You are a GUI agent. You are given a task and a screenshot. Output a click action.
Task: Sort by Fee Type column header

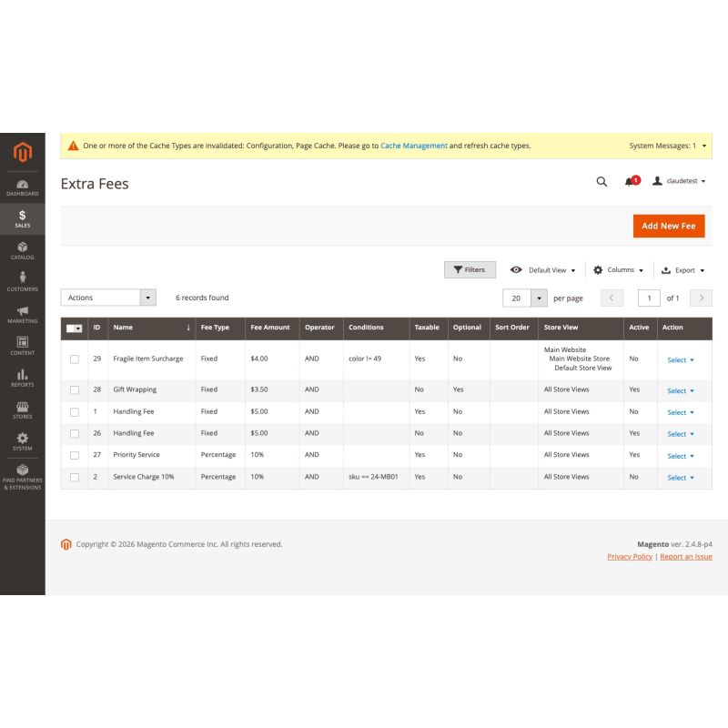220,328
